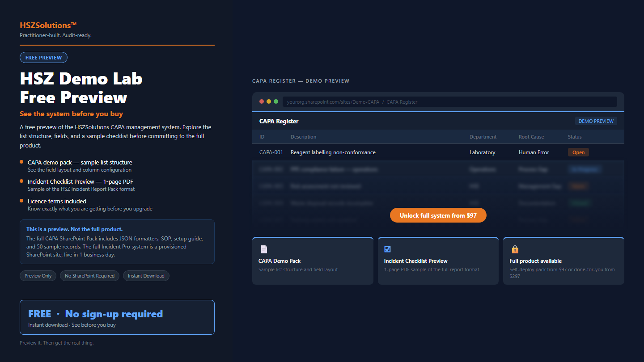The height and width of the screenshot is (362, 644).
Task: Click the Status column header
Action: pos(575,137)
